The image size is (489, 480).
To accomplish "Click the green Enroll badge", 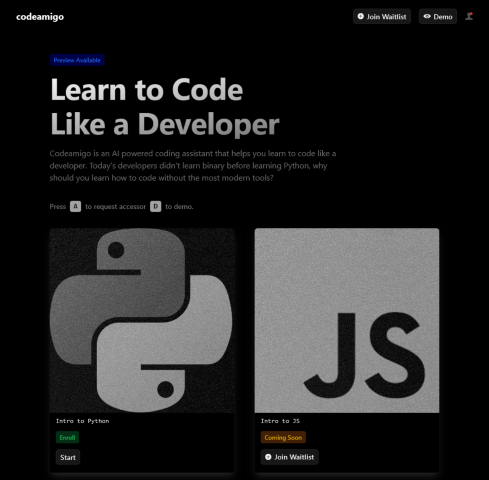I will point(67,437).
